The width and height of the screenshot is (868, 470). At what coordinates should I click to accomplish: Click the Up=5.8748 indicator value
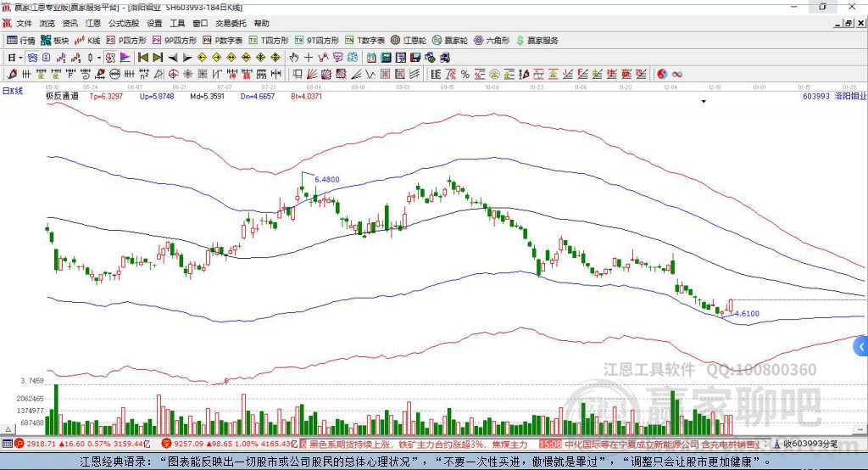[157, 97]
